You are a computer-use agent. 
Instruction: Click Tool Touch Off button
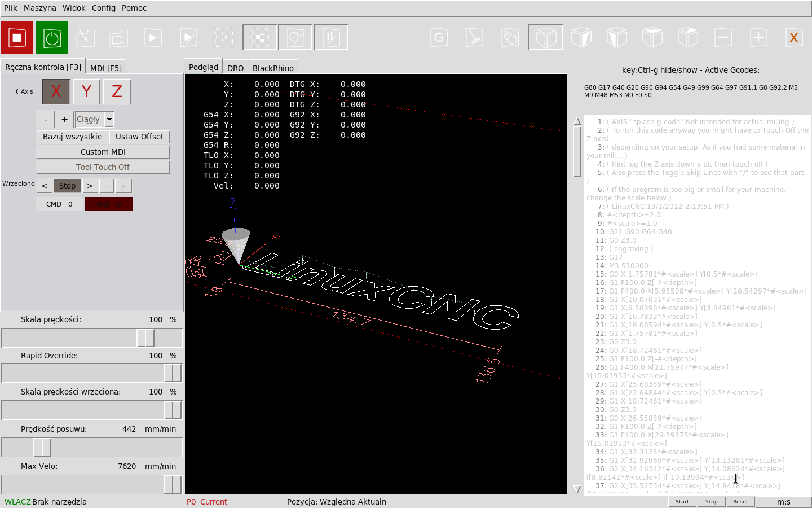[x=103, y=167]
